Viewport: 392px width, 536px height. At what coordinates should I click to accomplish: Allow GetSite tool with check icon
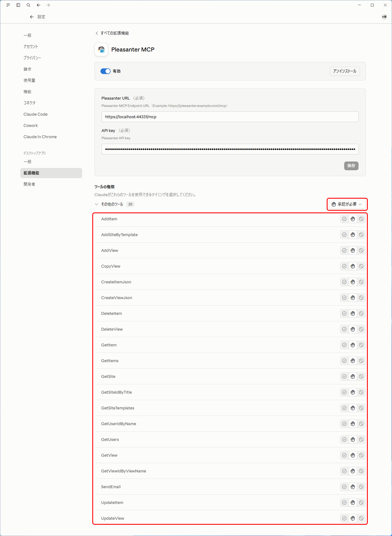coord(344,376)
